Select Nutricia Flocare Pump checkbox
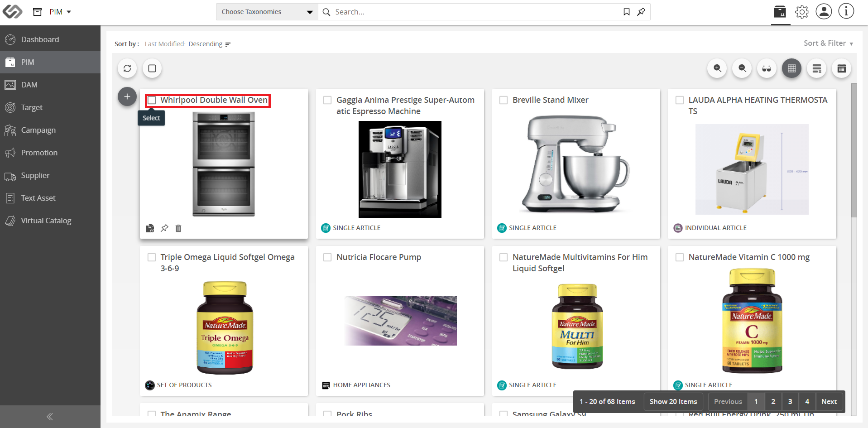 [x=327, y=257]
